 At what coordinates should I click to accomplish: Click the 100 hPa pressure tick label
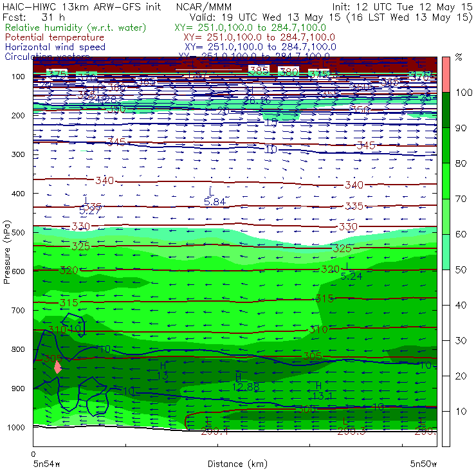(18, 77)
